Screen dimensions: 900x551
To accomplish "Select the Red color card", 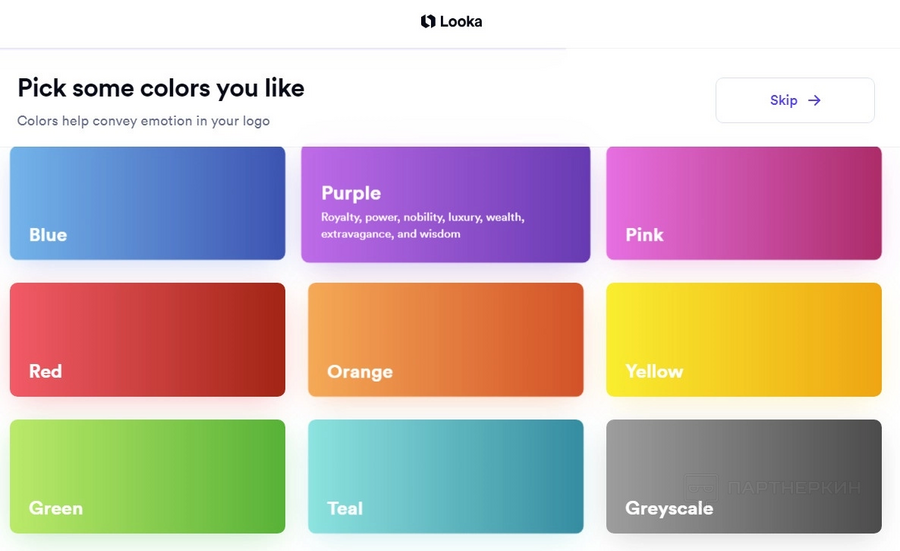I will (x=148, y=339).
